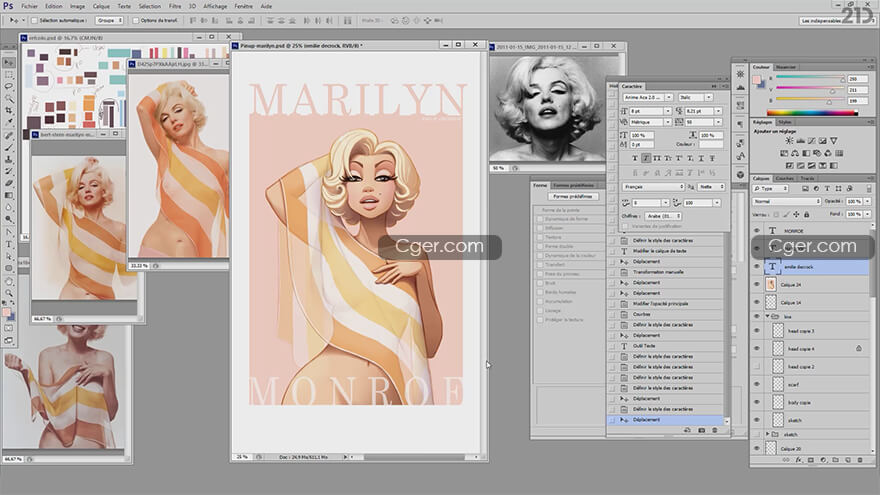Toggle Sélection automatique checkbox
The image size is (880, 495).
[34, 20]
